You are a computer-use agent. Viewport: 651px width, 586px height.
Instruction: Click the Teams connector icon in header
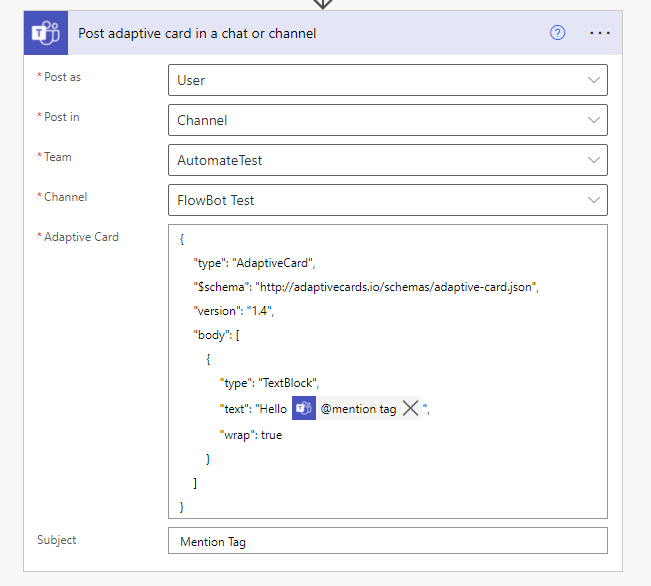[x=46, y=33]
